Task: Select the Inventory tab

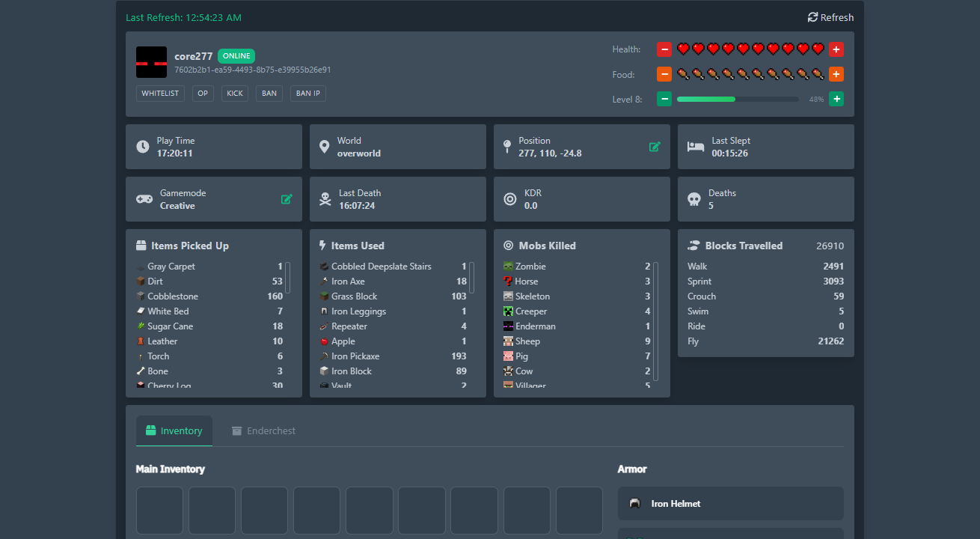Action: pos(174,430)
